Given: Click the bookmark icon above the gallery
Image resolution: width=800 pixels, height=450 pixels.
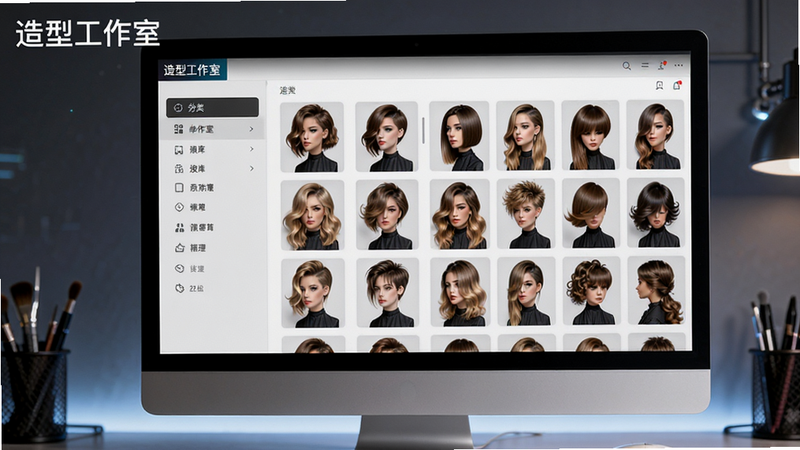Looking at the screenshot, I should (x=659, y=86).
